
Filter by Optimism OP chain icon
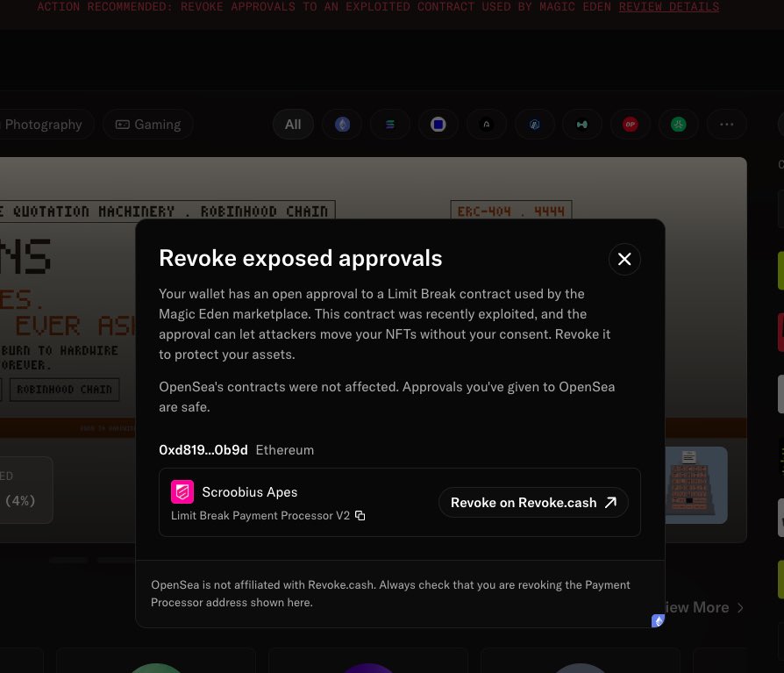(631, 124)
